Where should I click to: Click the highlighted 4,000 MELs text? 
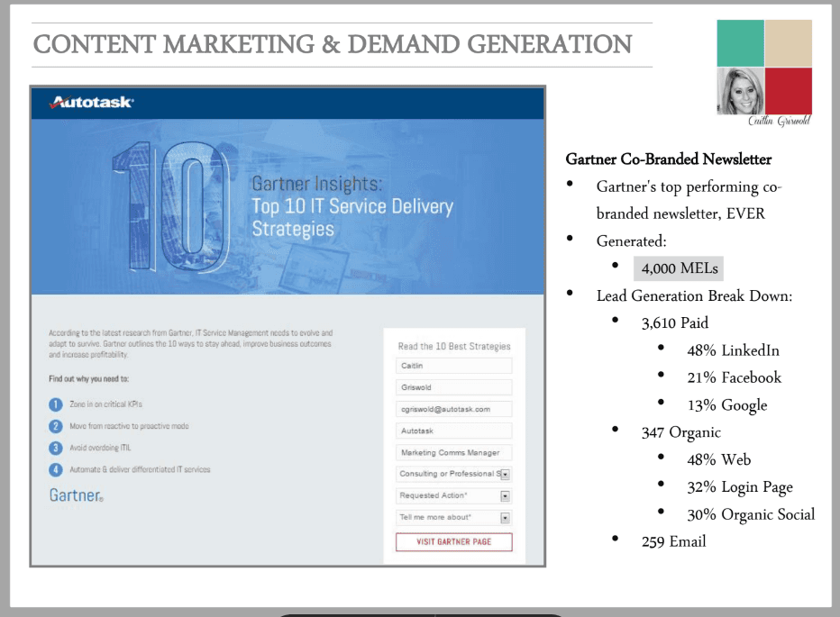click(x=678, y=268)
